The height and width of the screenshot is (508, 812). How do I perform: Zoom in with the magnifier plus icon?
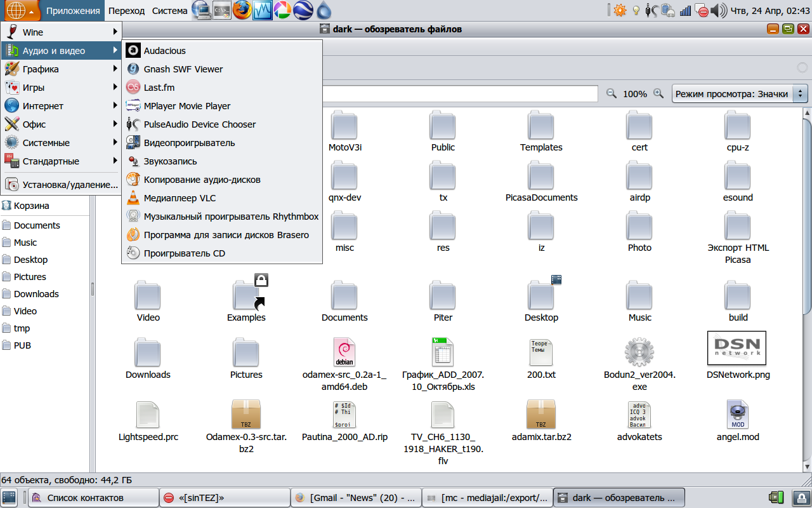click(x=658, y=93)
